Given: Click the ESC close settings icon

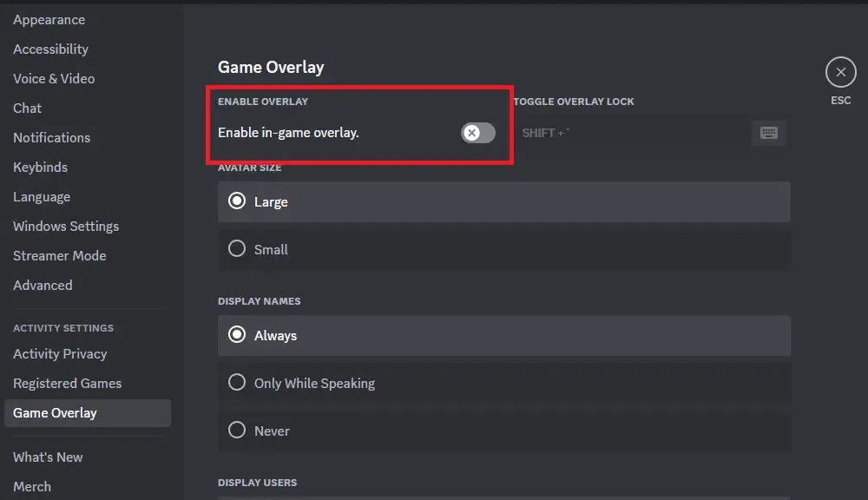Looking at the screenshot, I should click(x=840, y=73).
